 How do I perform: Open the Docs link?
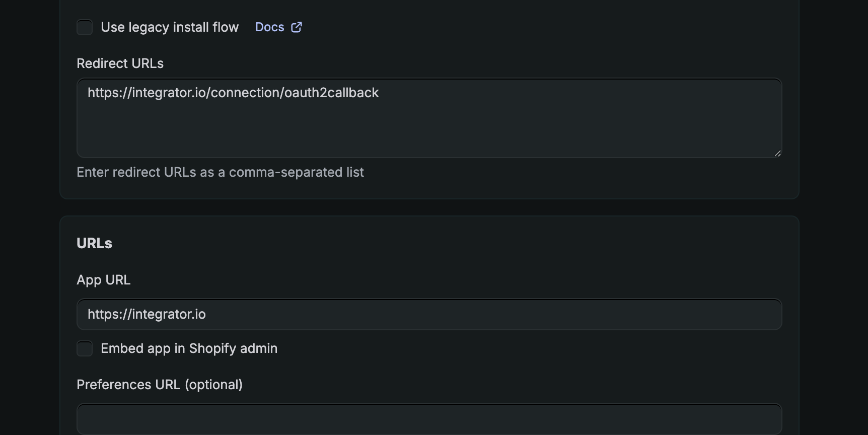[269, 27]
